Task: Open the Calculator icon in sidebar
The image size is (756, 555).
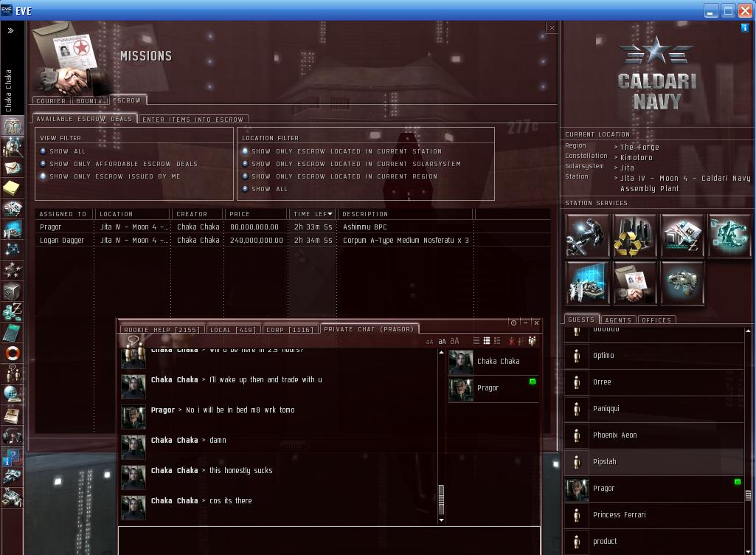Action: [x=13, y=333]
